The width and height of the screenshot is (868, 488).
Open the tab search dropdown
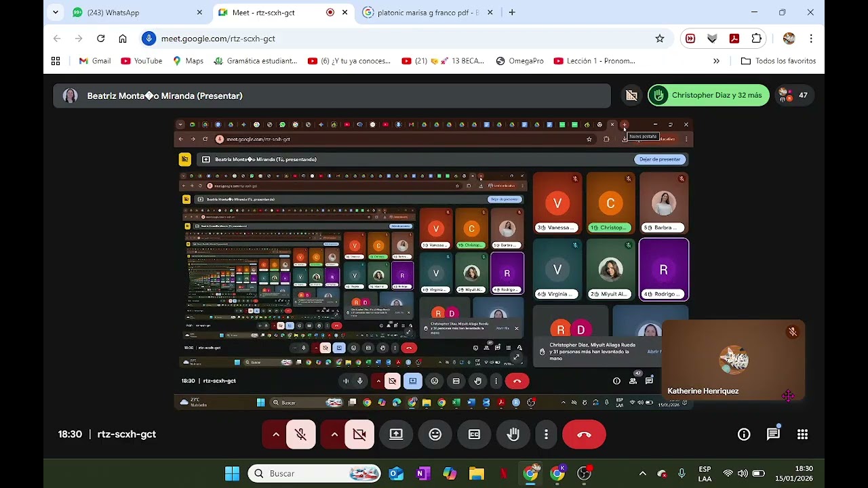pos(56,12)
